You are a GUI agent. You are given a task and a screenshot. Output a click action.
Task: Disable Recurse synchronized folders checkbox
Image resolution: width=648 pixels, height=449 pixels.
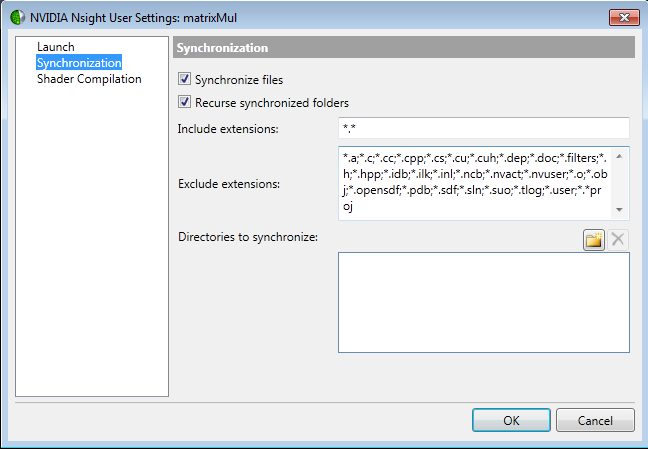tap(184, 102)
